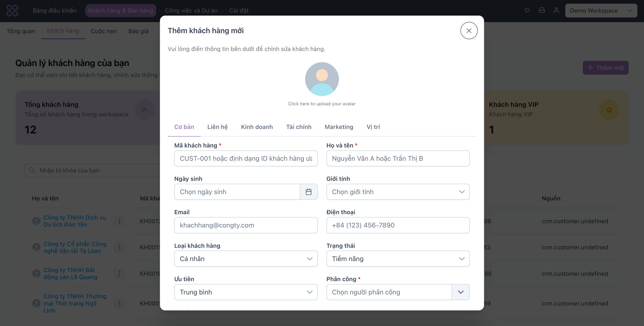The image size is (644, 326).
Task: Click the Email input field
Action: (246, 225)
